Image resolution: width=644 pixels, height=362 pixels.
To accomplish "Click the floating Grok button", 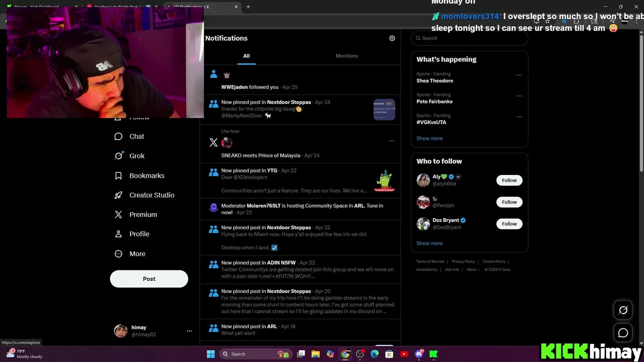I will [623, 310].
